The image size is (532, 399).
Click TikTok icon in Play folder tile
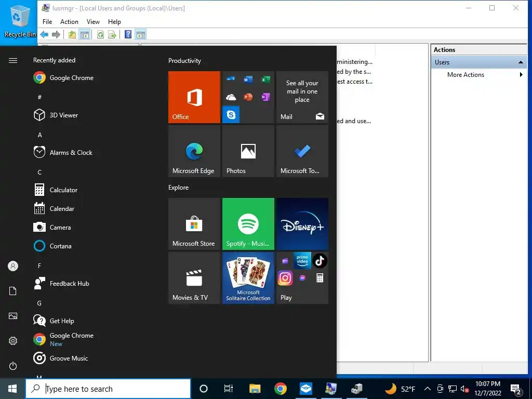coord(320,261)
